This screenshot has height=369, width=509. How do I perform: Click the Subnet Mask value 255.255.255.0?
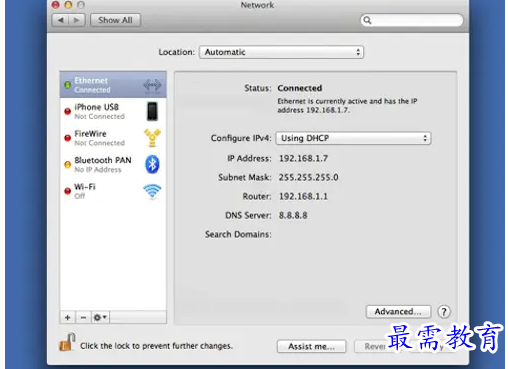coord(308,177)
